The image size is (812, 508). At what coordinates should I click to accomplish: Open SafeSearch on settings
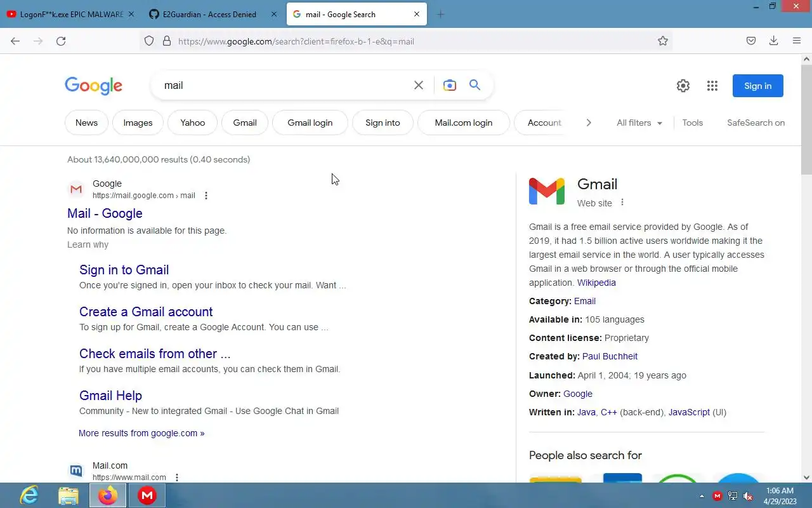pos(756,123)
